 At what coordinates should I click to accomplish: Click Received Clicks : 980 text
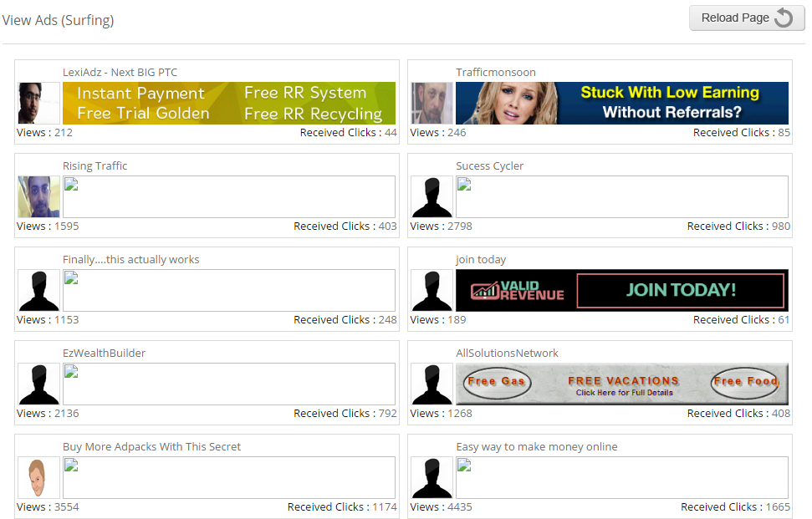coord(738,226)
